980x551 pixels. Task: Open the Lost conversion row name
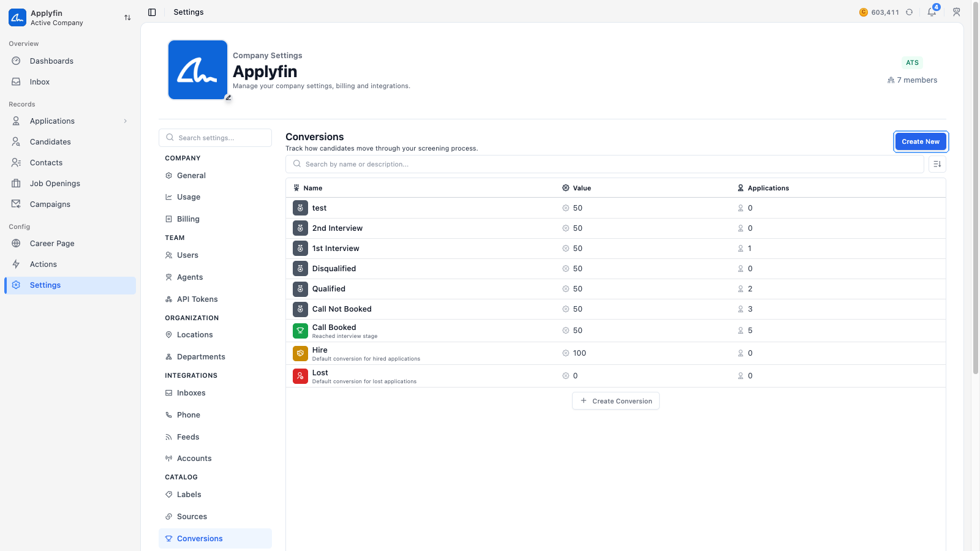[320, 373]
